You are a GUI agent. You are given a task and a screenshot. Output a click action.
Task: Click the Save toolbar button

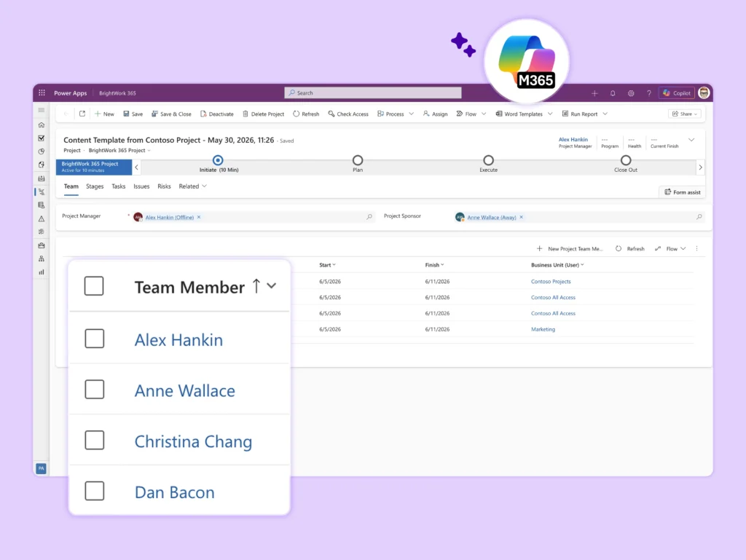coord(133,114)
